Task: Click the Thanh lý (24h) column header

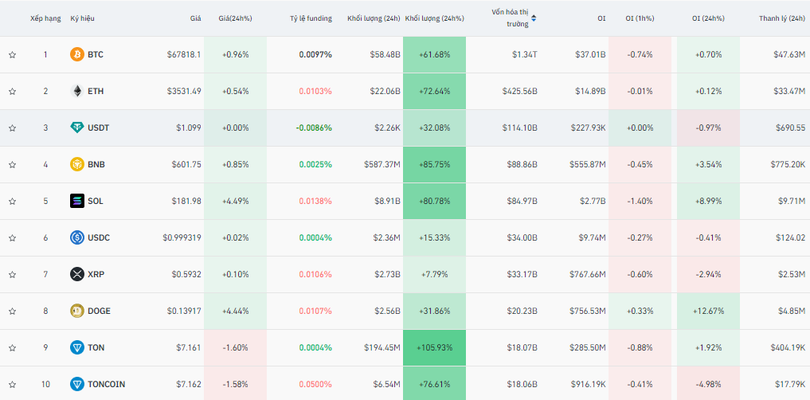Action: pyautogui.click(x=782, y=18)
